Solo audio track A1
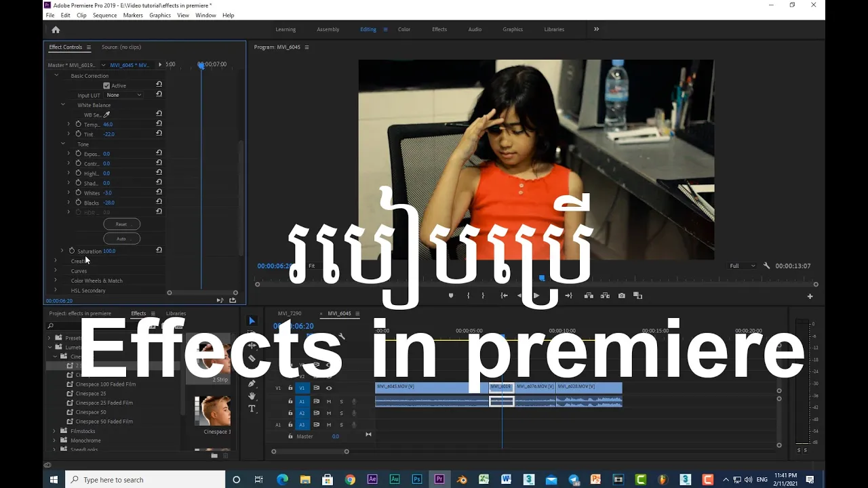This screenshot has width=868, height=488. click(x=341, y=401)
